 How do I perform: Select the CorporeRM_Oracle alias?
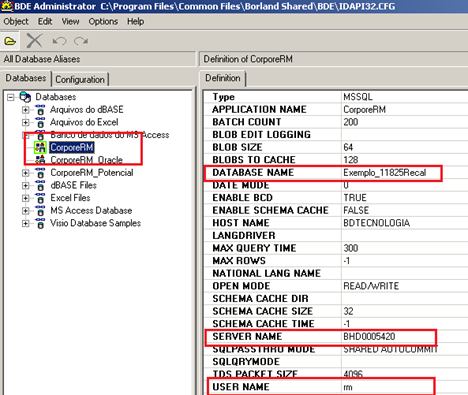[x=86, y=160]
